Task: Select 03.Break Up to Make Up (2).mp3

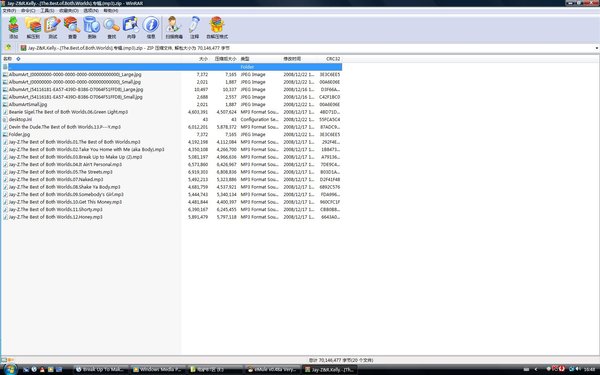Action: coord(75,157)
